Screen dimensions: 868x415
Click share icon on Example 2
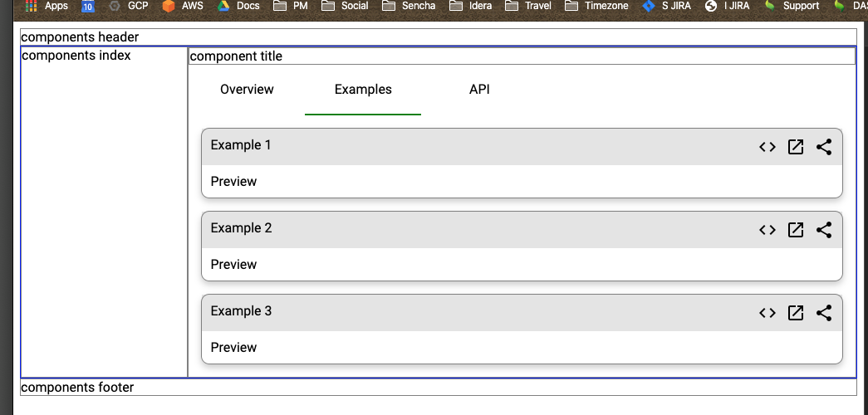click(x=824, y=230)
